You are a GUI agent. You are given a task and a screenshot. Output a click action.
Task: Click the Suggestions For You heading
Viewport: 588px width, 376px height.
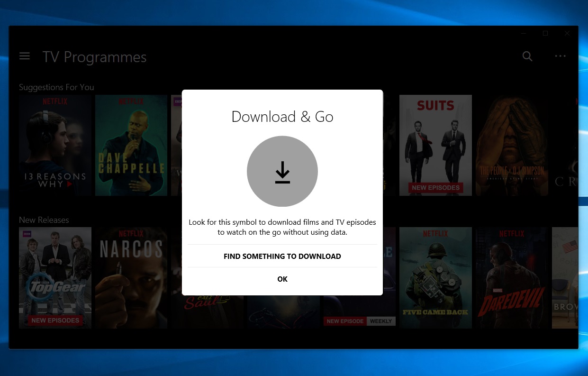[x=56, y=87]
